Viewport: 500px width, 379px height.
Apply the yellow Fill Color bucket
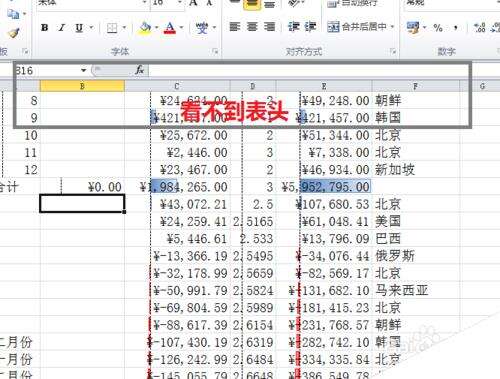145,28
